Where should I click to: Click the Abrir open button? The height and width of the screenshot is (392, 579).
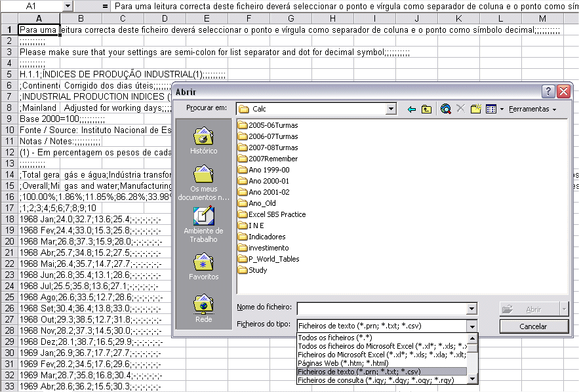[x=530, y=309]
